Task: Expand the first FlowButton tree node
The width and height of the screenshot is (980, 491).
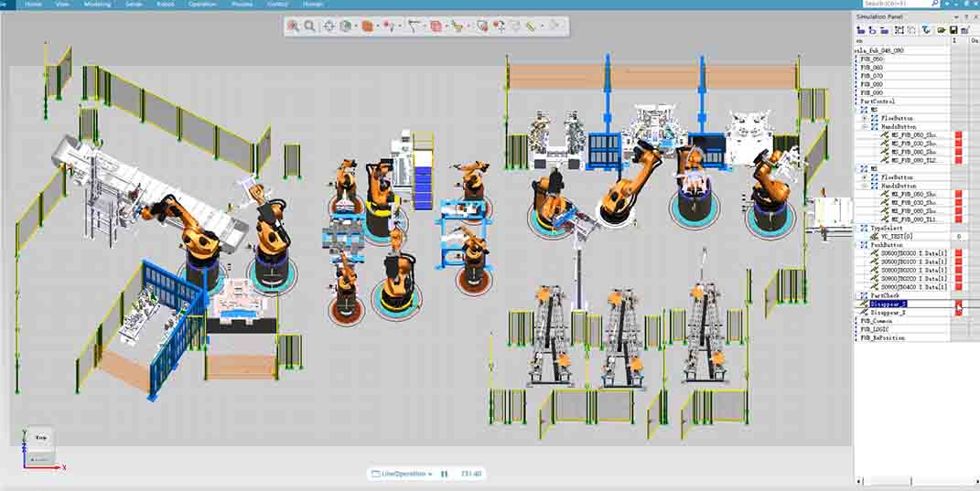Action: pos(865,118)
